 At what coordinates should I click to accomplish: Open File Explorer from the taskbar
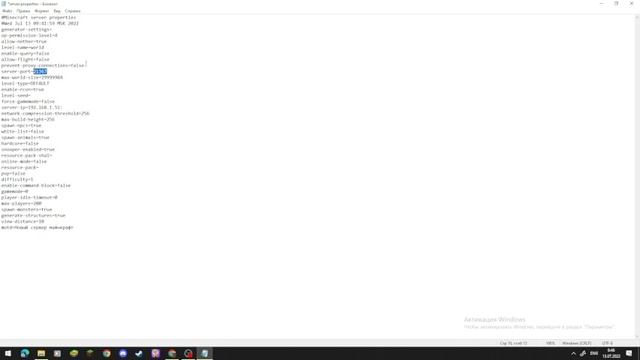(41, 353)
